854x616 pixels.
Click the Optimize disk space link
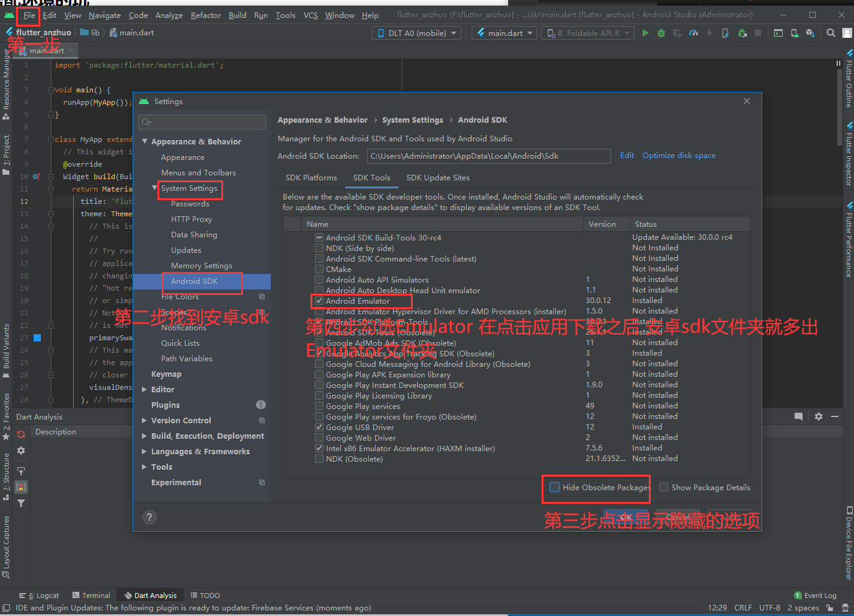[x=679, y=156]
